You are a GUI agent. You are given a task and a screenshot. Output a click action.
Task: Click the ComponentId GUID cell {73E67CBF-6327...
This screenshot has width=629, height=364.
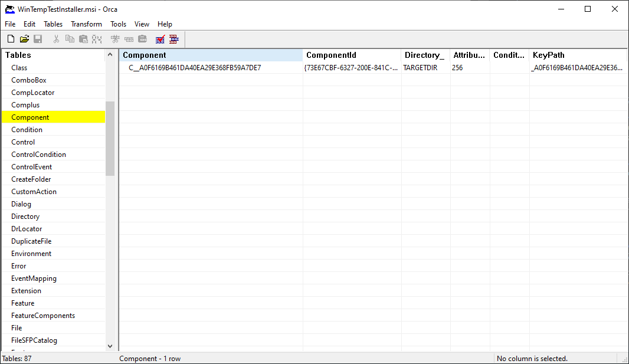click(352, 68)
